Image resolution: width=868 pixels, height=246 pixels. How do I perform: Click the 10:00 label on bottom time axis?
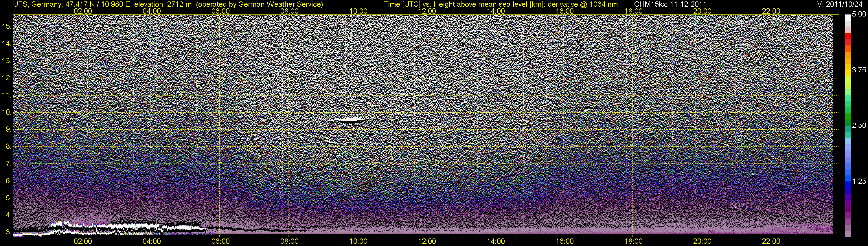358,241
